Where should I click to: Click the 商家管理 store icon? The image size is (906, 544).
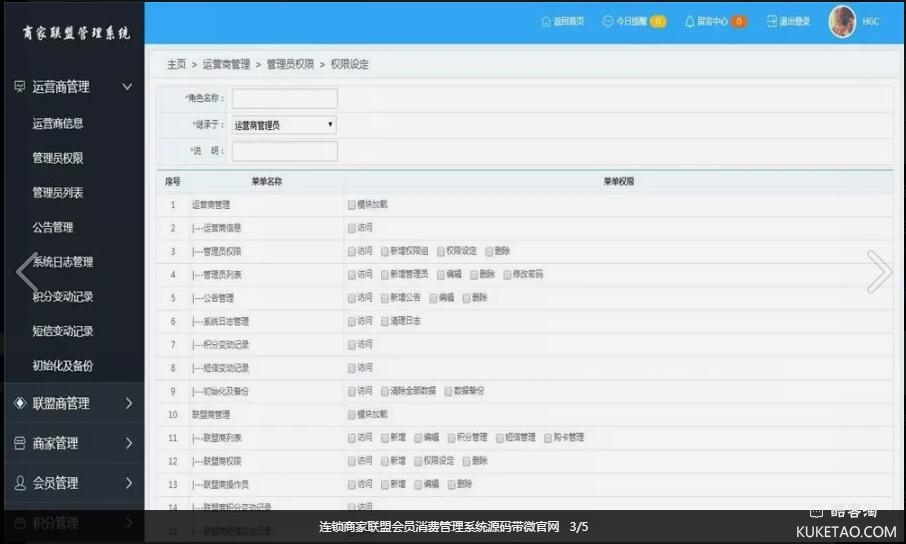[20, 443]
